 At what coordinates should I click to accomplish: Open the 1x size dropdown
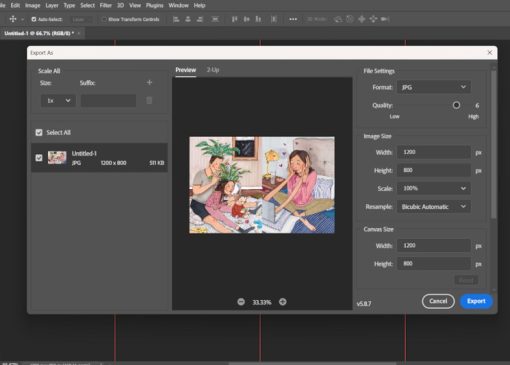point(58,100)
